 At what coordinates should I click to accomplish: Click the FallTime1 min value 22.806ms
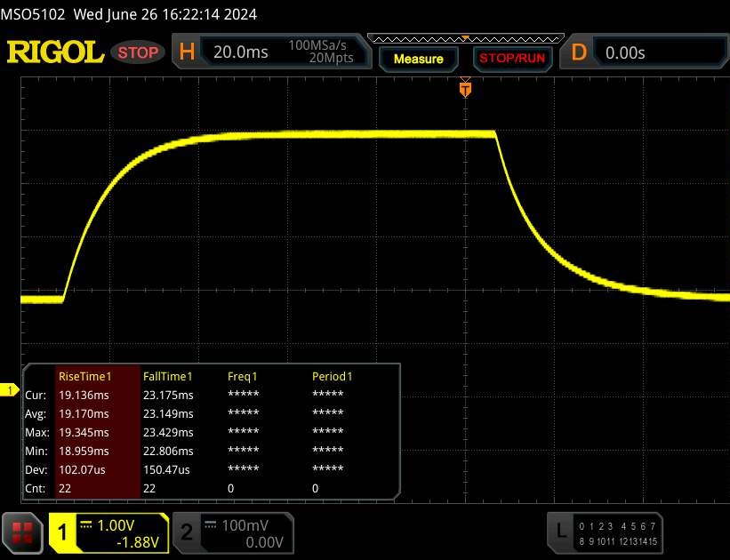point(168,451)
